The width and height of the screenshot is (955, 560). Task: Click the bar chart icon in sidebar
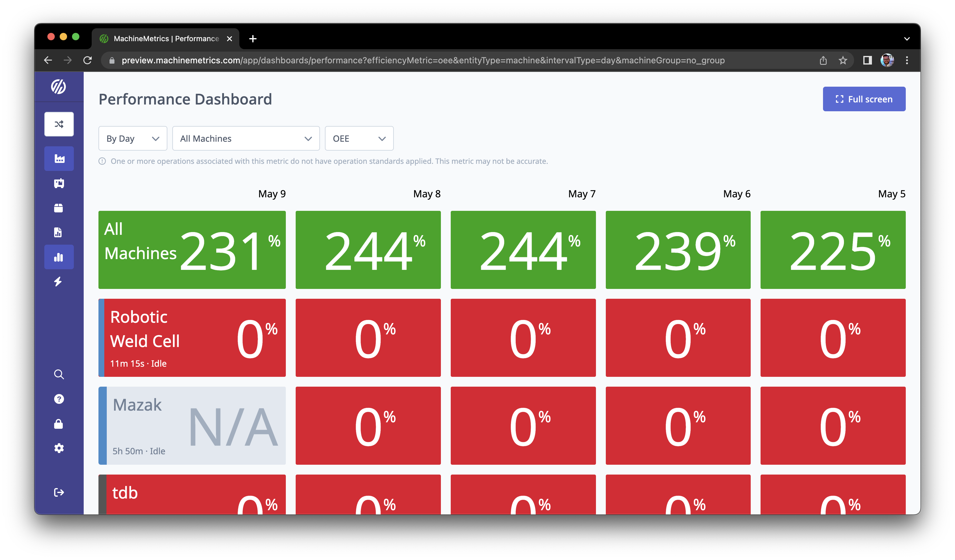click(x=59, y=258)
